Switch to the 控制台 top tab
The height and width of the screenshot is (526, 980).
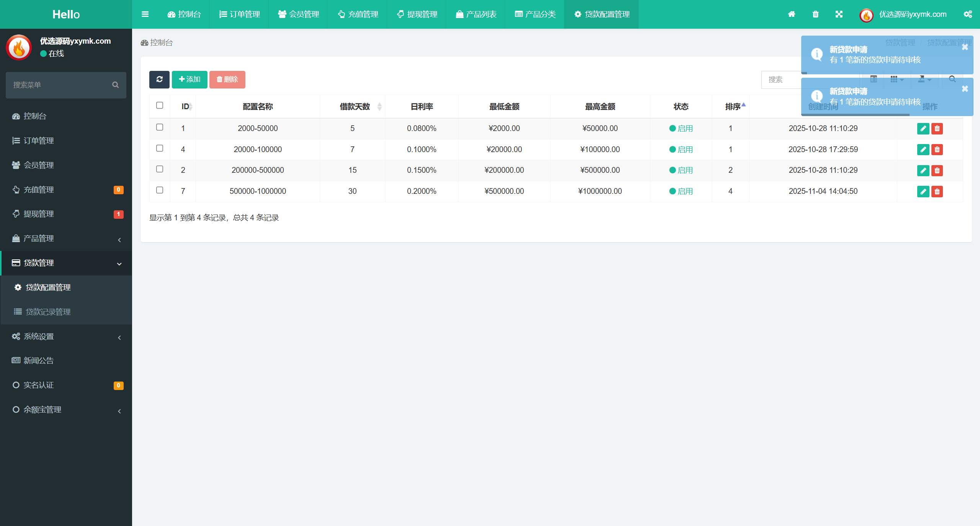(184, 14)
